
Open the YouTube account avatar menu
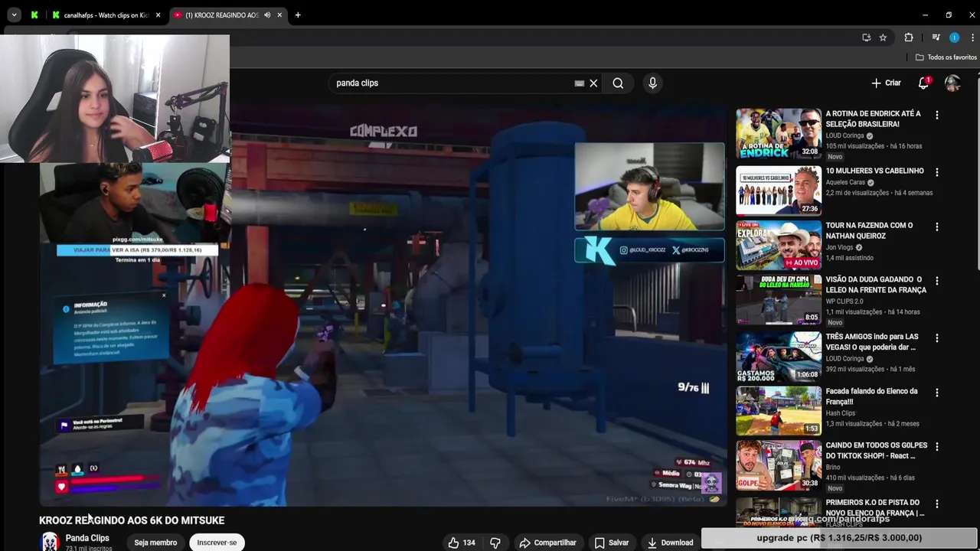point(952,83)
